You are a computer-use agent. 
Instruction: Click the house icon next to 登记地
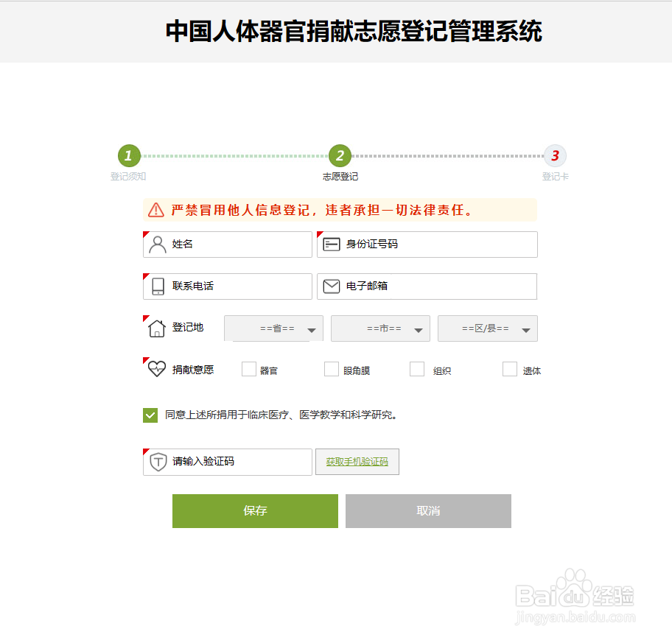pos(157,328)
